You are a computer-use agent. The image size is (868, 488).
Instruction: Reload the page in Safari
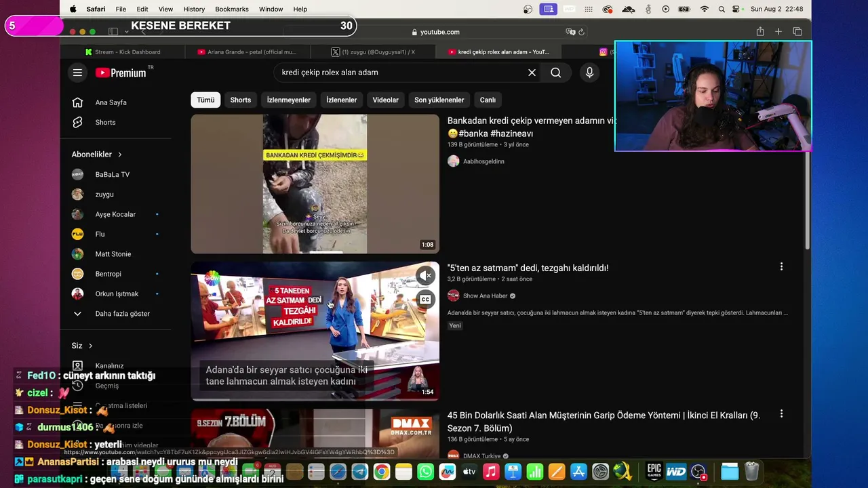(x=581, y=32)
